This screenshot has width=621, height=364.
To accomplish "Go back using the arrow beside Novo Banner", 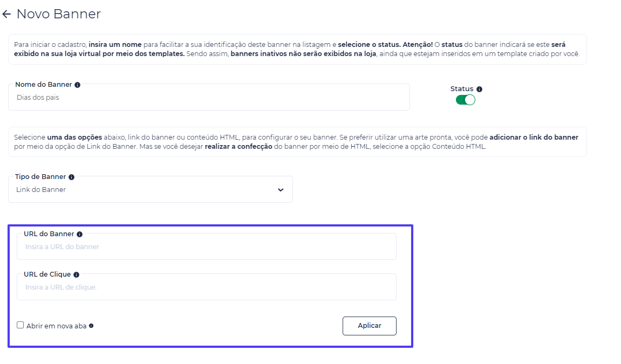I will (6, 14).
